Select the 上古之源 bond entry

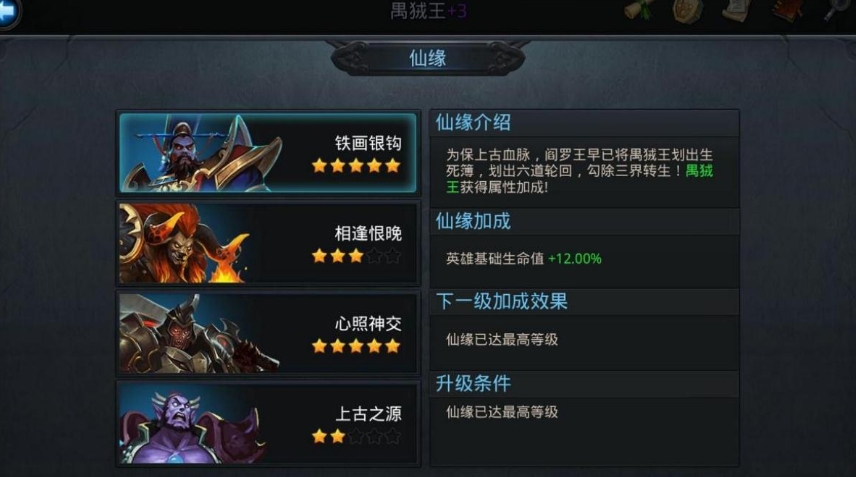pos(268,424)
